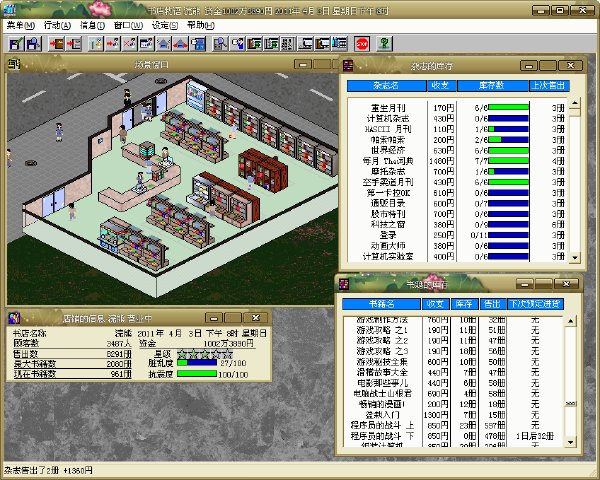The image size is (600, 480).
Task: Open the 设定(S) menu
Action: point(165,26)
